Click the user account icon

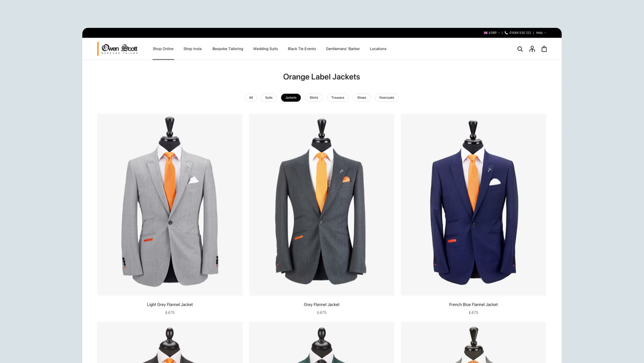(532, 49)
